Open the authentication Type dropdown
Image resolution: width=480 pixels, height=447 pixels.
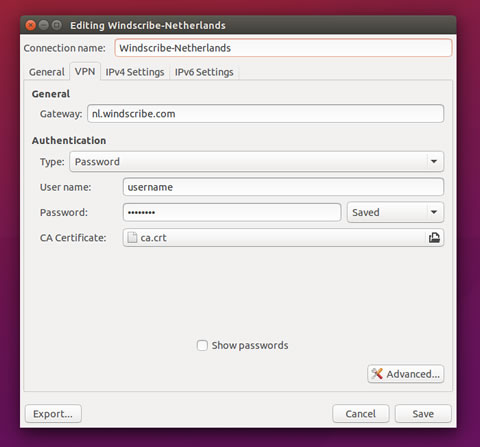257,162
